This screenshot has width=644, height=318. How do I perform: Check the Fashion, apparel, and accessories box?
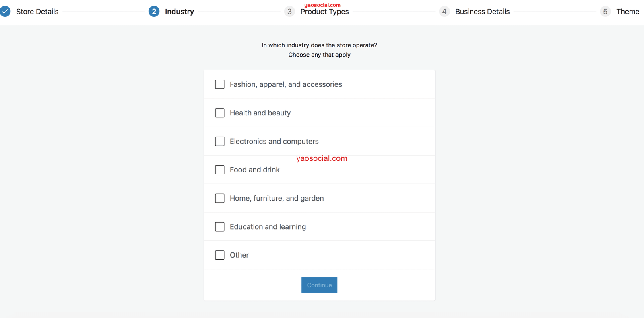click(x=220, y=84)
